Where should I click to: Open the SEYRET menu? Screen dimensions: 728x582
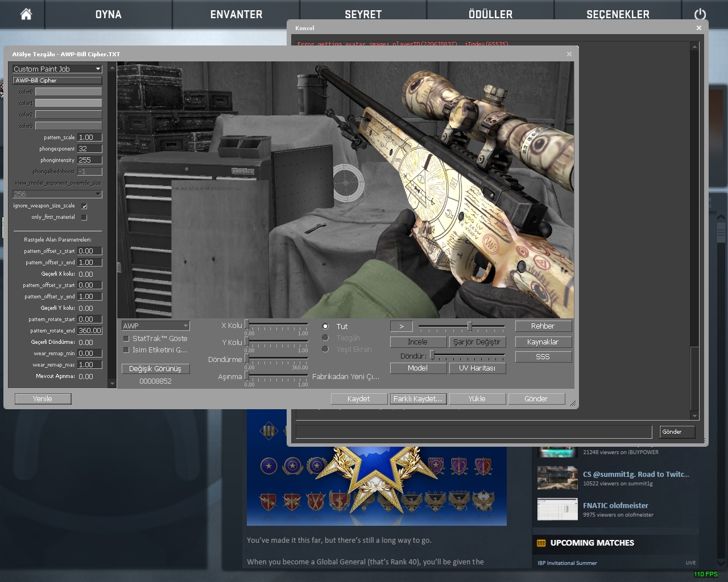point(363,14)
